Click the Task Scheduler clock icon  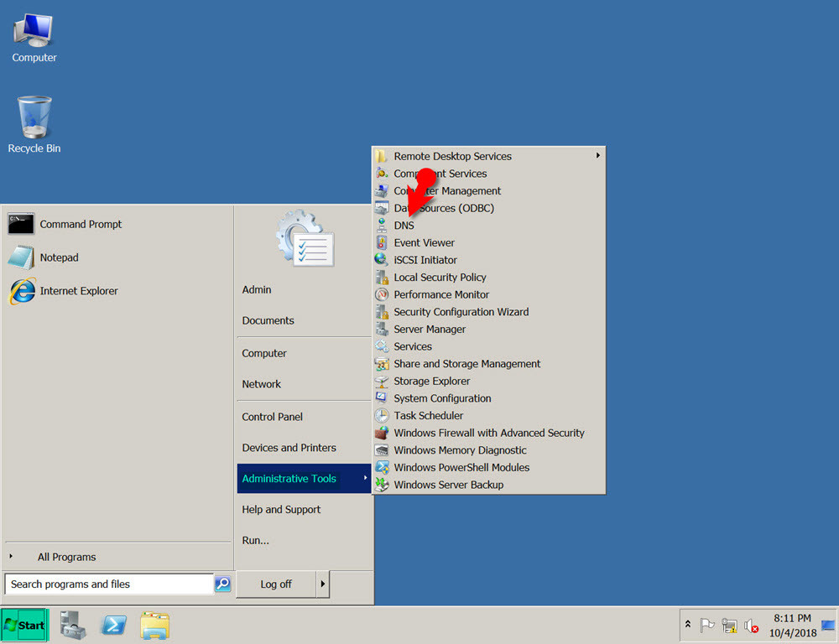381,416
